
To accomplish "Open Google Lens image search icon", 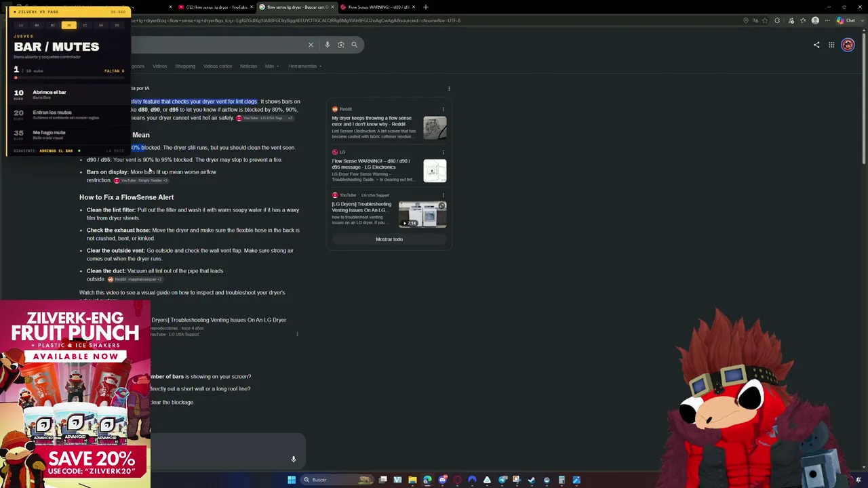I will coord(341,45).
